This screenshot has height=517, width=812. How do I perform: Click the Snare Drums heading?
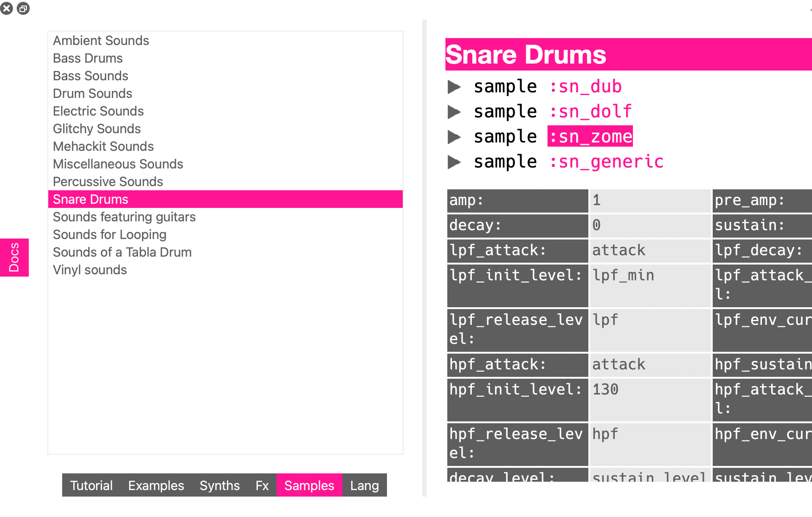(x=526, y=55)
